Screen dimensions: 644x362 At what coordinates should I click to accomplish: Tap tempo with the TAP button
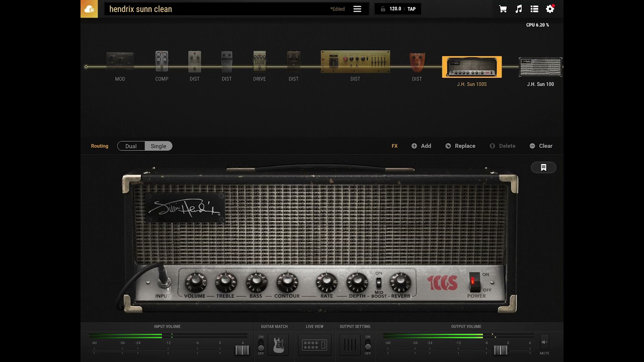(x=412, y=9)
